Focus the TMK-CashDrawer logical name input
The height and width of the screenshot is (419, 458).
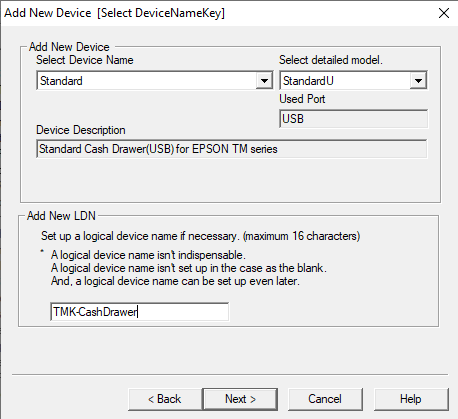pyautogui.click(x=139, y=312)
